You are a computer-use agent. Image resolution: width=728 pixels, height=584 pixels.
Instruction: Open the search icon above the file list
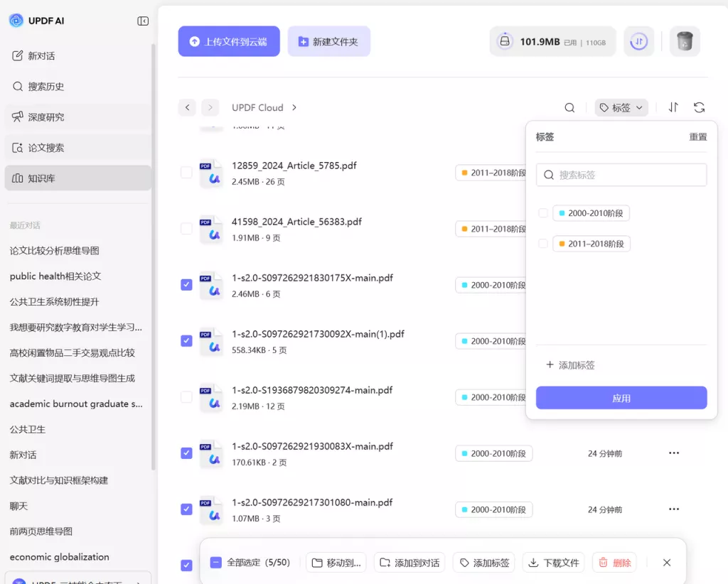[x=569, y=107]
